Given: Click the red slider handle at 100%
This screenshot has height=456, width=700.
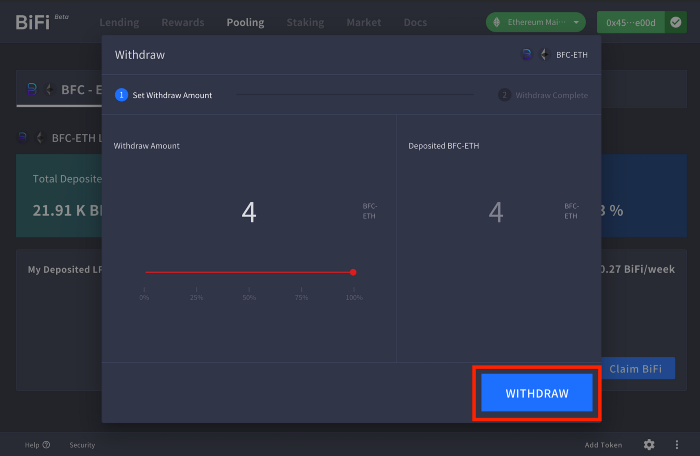Looking at the screenshot, I should point(353,272).
